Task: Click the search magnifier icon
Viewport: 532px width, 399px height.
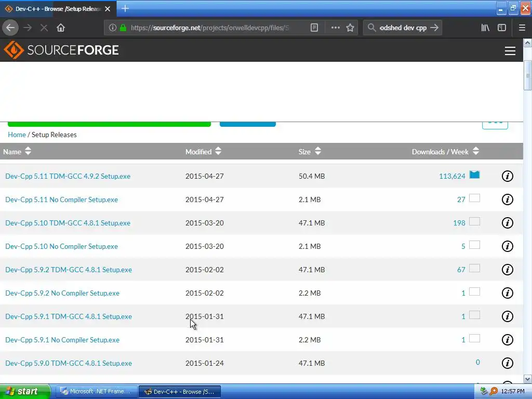Action: click(372, 28)
